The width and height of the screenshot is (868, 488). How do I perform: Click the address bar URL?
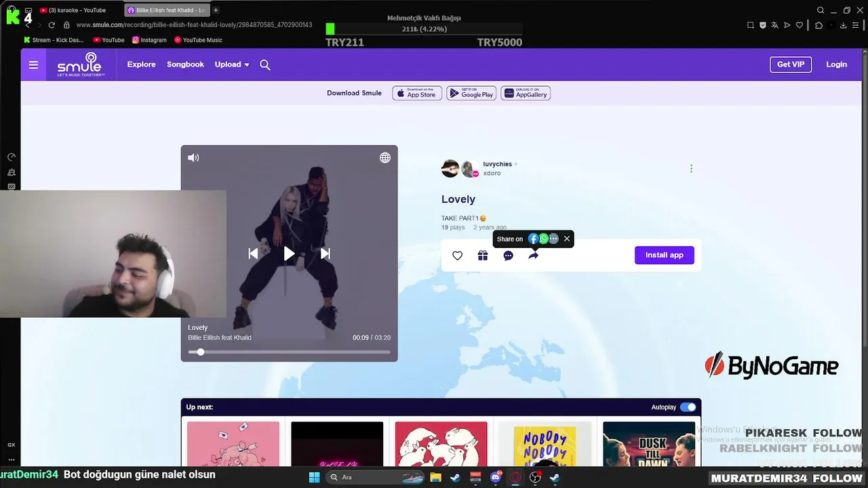click(x=194, y=25)
